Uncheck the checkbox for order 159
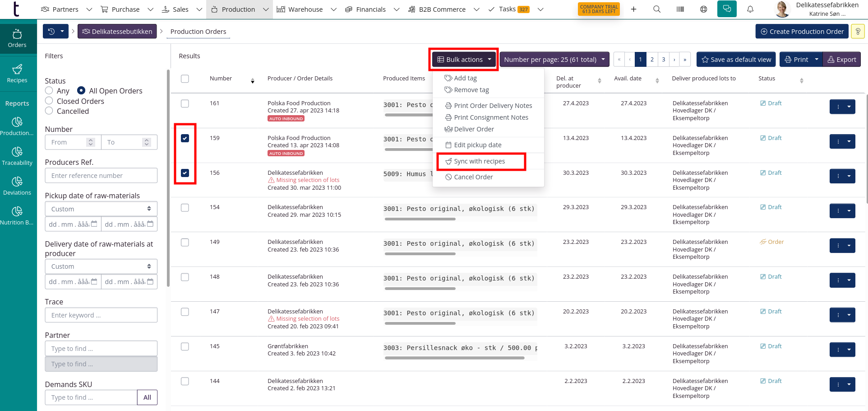This screenshot has height=411, width=868. tap(185, 138)
